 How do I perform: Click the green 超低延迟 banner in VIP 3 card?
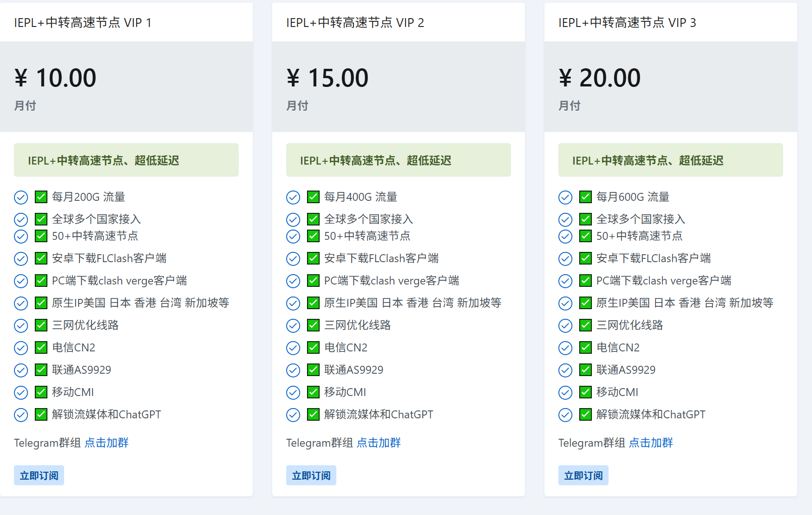tap(670, 160)
